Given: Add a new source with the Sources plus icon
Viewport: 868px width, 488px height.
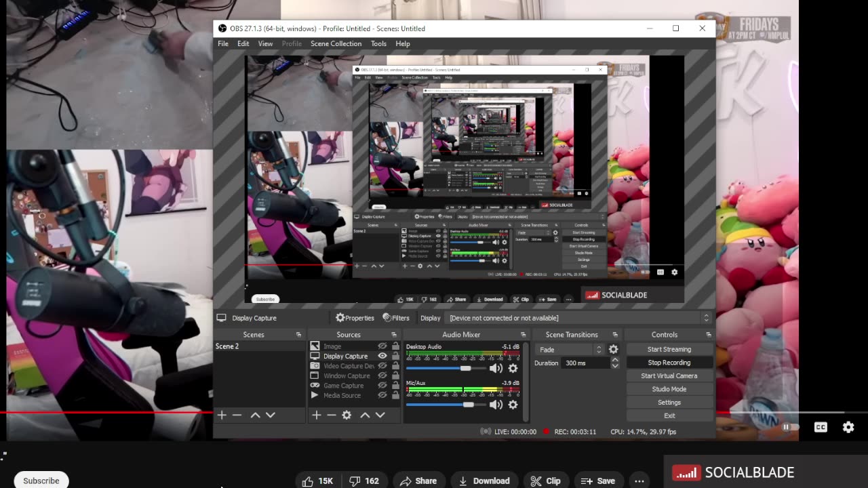Looking at the screenshot, I should 316,415.
